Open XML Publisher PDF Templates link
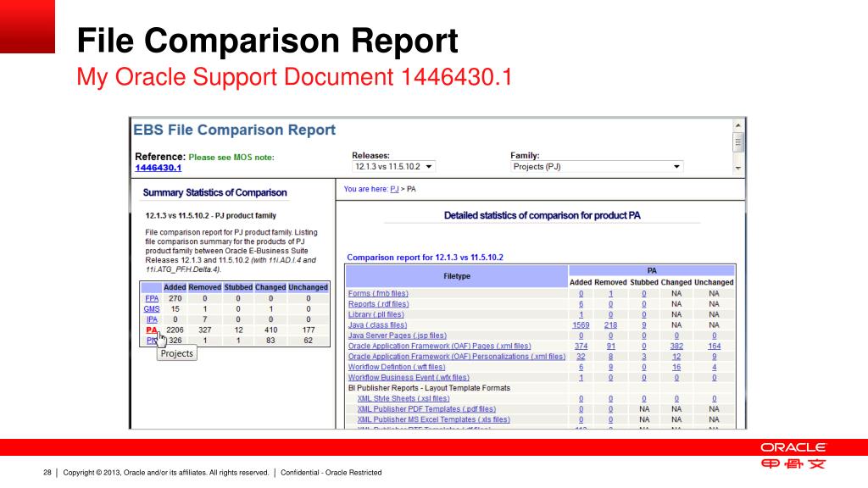The width and height of the screenshot is (868, 488). [427, 409]
